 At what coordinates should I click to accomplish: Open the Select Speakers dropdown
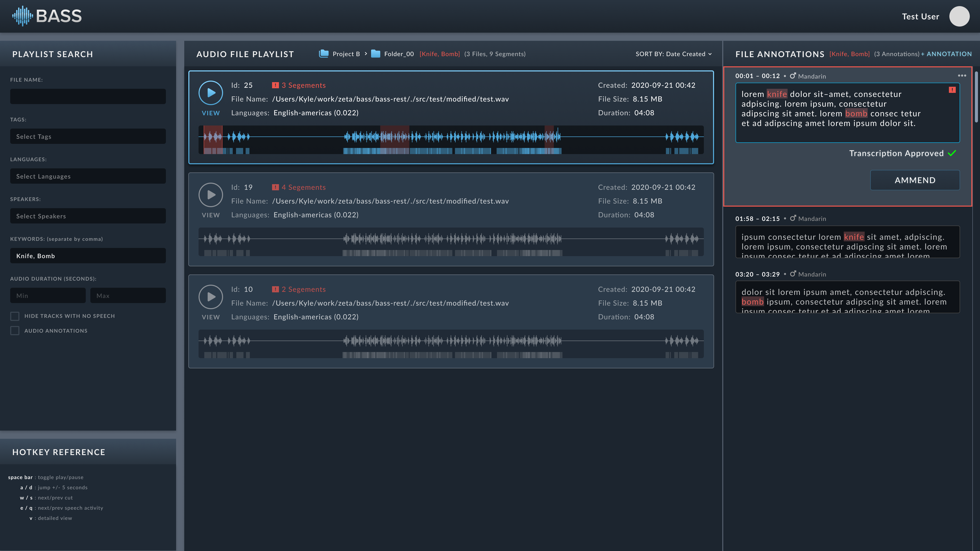pos(88,216)
